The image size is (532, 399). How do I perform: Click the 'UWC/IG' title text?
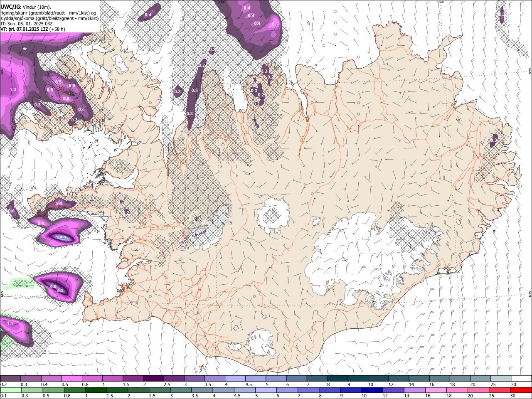[x=10, y=7]
